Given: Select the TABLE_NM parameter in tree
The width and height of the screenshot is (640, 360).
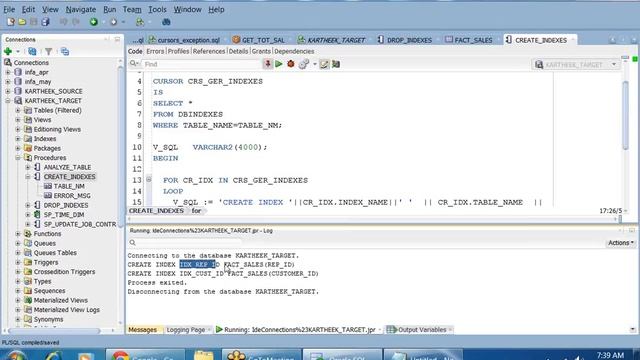Looking at the screenshot, I should [69, 186].
